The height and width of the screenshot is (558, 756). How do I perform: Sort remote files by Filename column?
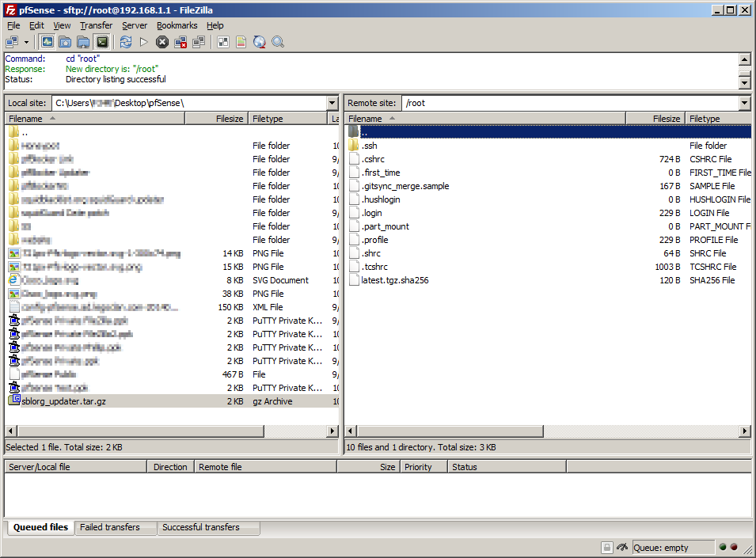pyautogui.click(x=485, y=119)
